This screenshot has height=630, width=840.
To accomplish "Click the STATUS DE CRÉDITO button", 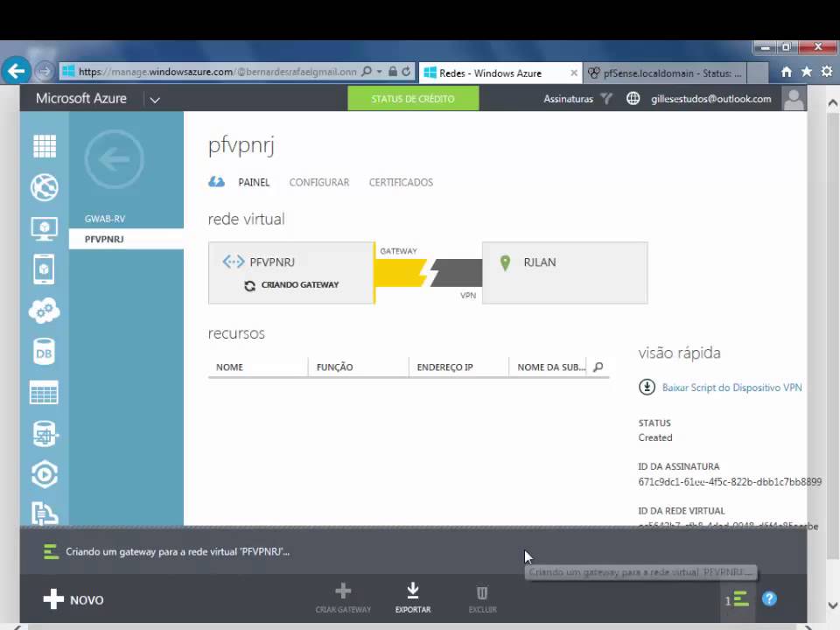I will click(x=413, y=99).
